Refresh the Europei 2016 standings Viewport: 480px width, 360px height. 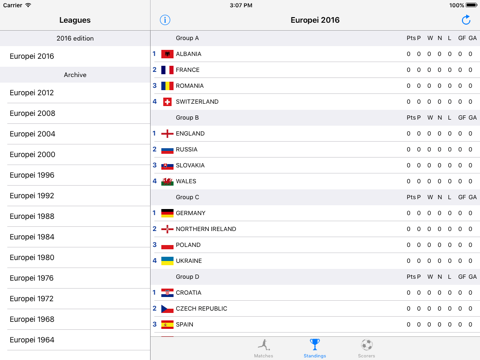coord(466,20)
